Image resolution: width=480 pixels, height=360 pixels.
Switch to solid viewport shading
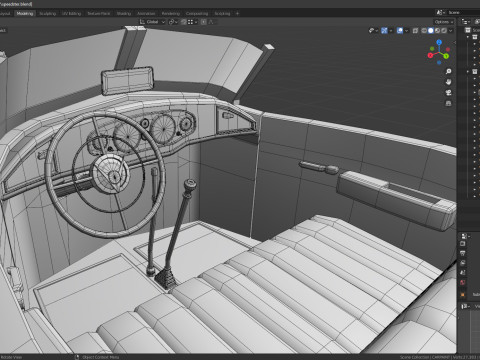(x=431, y=31)
